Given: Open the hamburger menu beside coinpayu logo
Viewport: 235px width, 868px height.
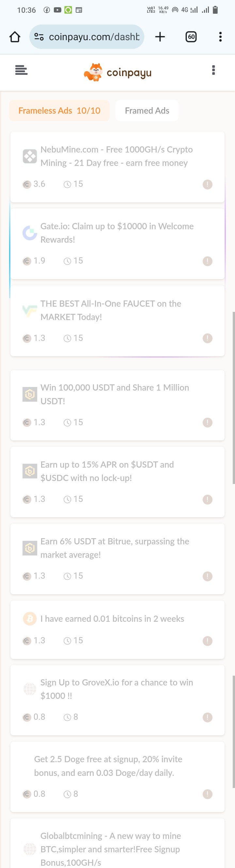Looking at the screenshot, I should pyautogui.click(x=21, y=70).
